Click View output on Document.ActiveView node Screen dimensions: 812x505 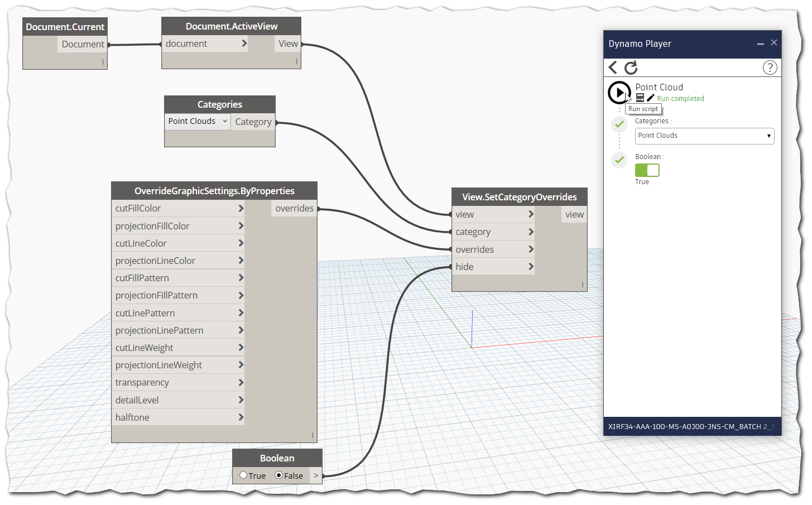(288, 44)
